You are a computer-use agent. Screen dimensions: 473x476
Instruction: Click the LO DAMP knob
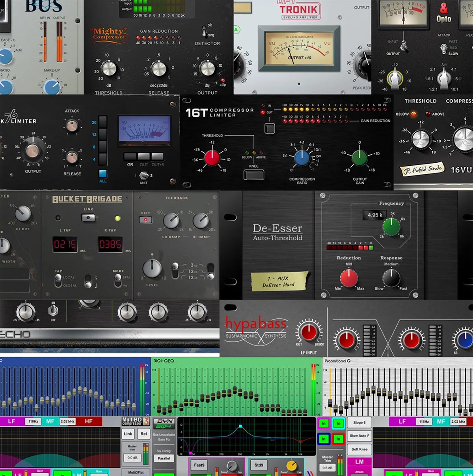171,221
